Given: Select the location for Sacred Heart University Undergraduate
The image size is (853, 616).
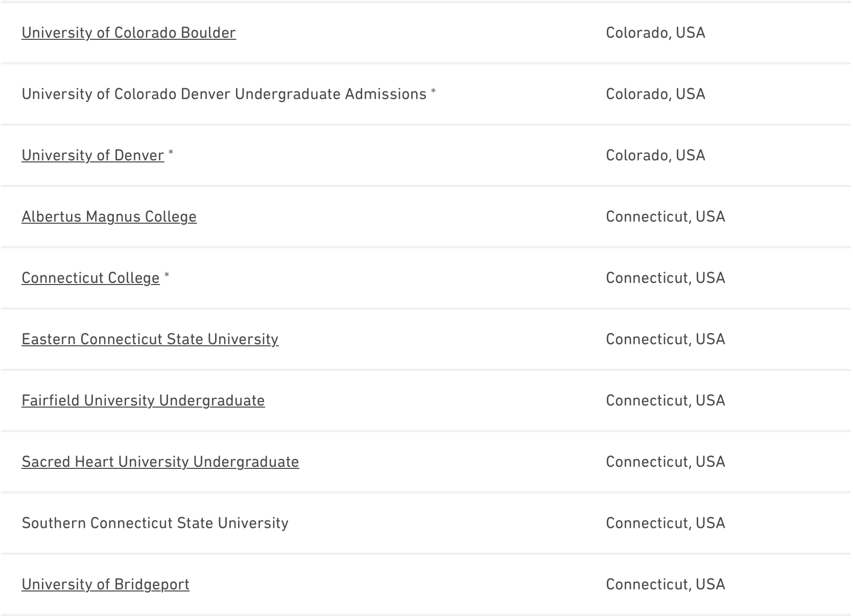Looking at the screenshot, I should tap(665, 462).
